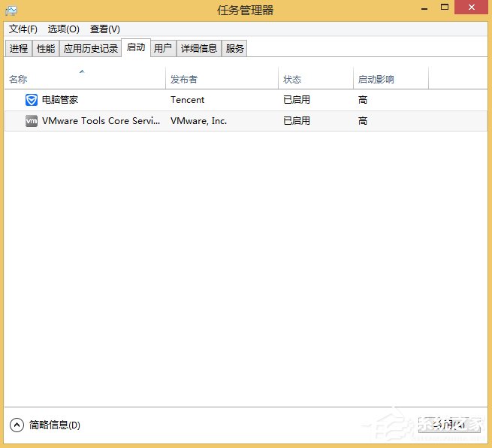Click the 简略信息(D) text link

[55, 425]
